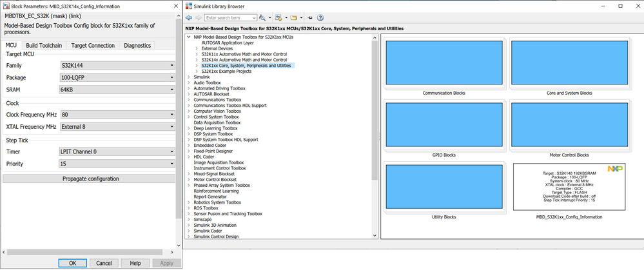Expand S32K11x Automotive Math node
This screenshot has width=644, height=270.
coord(197,54)
